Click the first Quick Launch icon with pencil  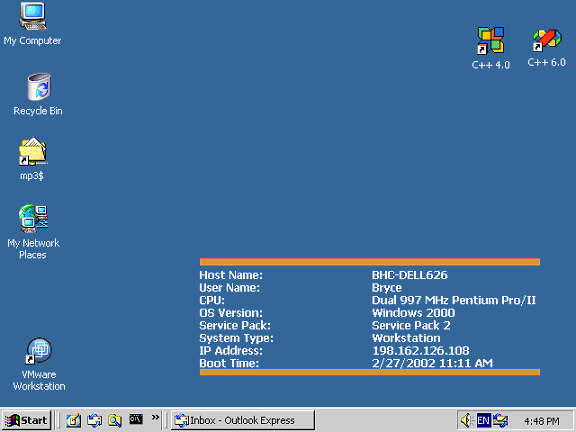pos(73,420)
